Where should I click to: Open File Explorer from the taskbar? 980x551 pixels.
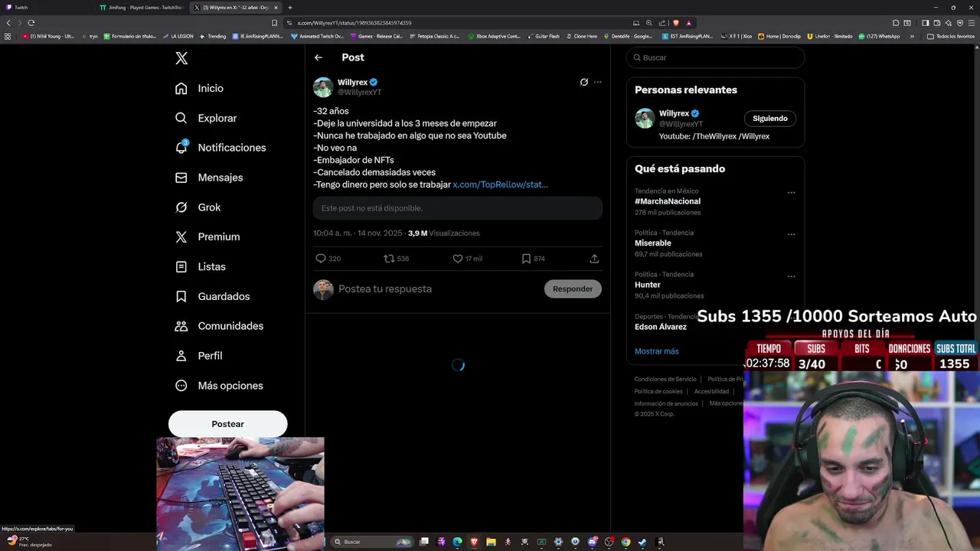click(x=491, y=542)
